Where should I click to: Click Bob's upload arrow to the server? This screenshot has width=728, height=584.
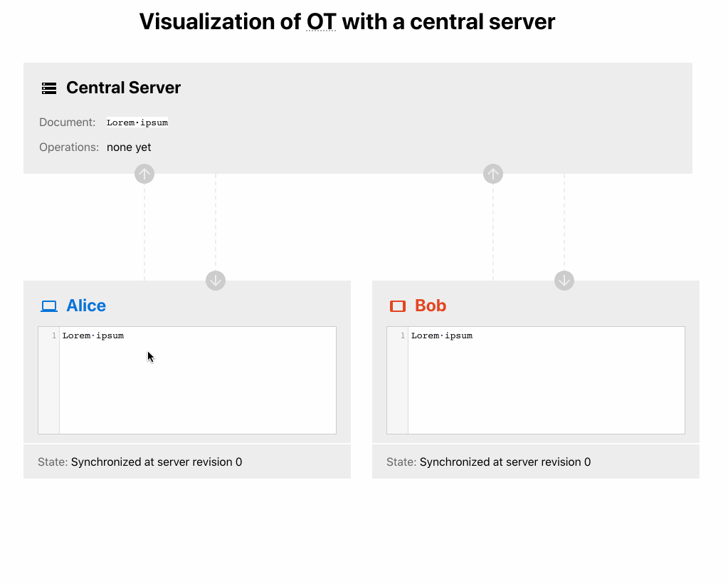point(493,174)
